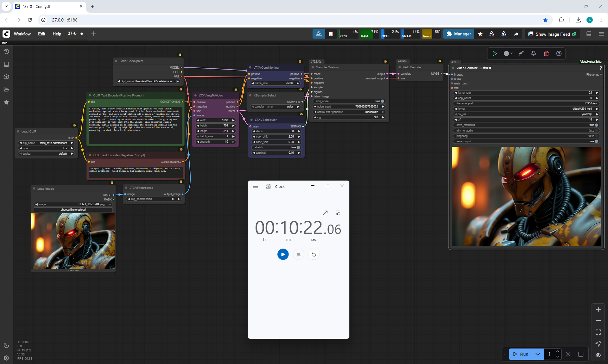
Task: Open the Help menu
Action: [57, 34]
